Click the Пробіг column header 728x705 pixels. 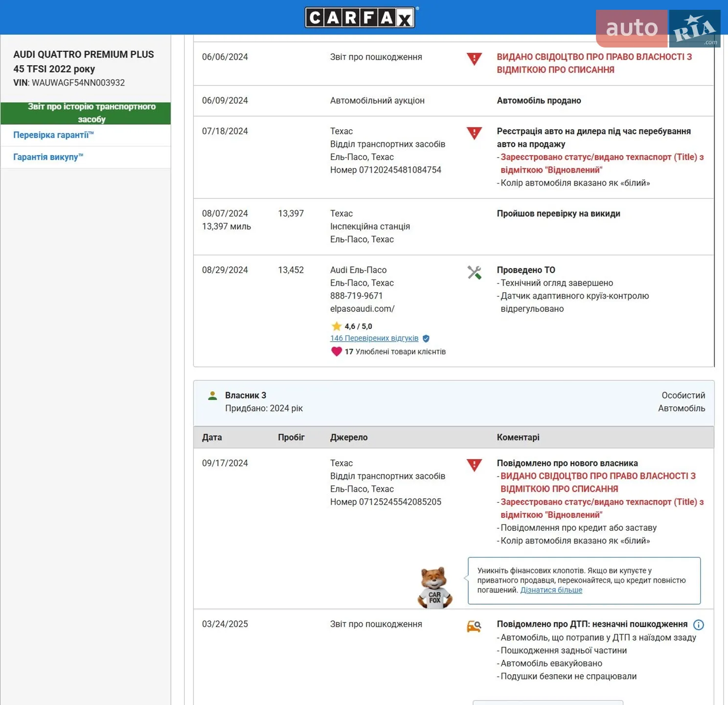click(x=291, y=437)
